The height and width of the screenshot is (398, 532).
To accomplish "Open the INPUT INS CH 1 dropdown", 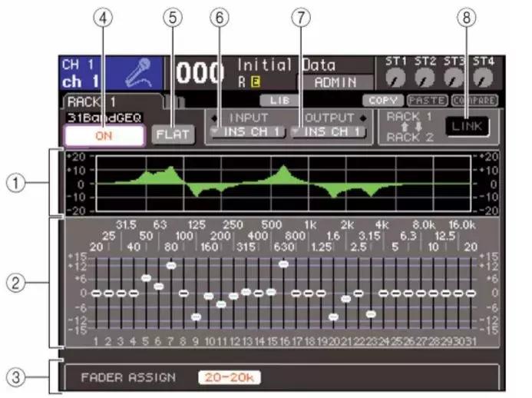I will (246, 131).
